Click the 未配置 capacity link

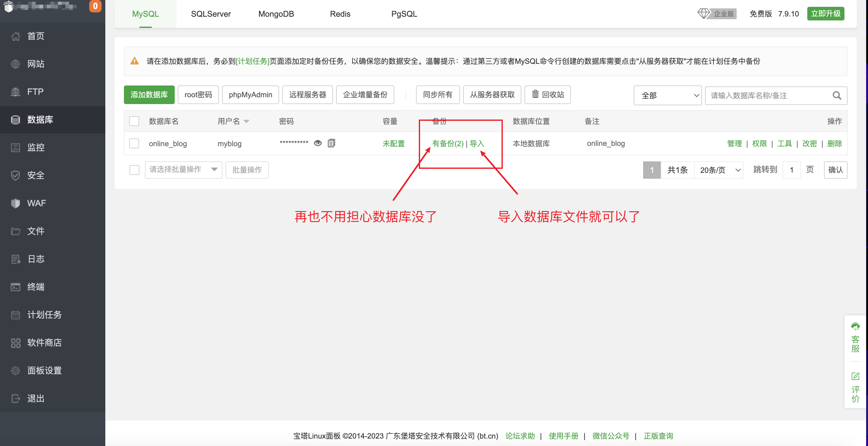coord(394,143)
